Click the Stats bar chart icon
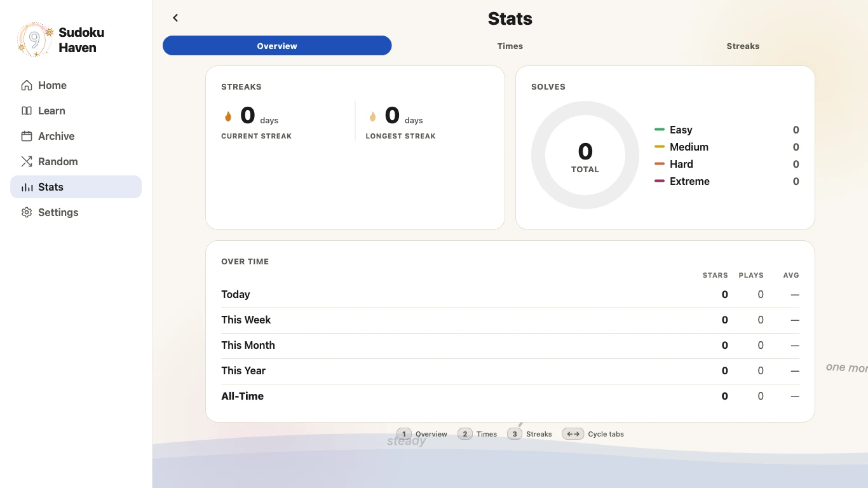Viewport: 868px width, 488px height. [x=27, y=187]
